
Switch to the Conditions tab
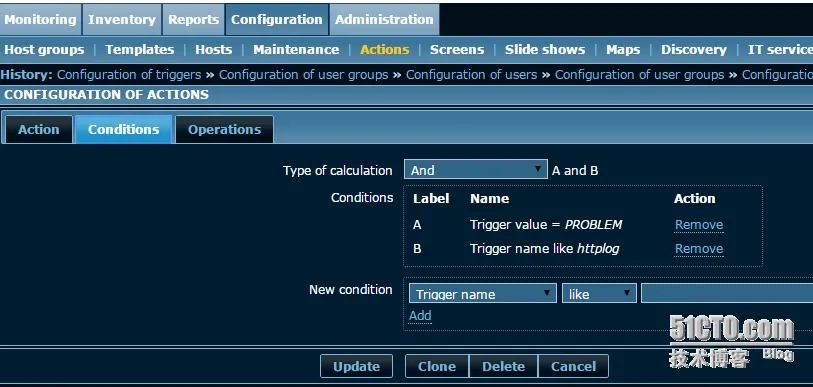[123, 129]
